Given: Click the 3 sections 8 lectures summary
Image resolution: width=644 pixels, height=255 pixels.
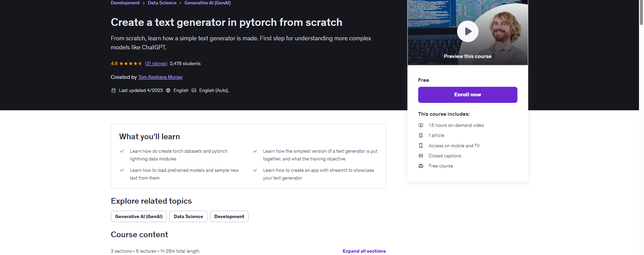Looking at the screenshot, I should pyautogui.click(x=155, y=251).
